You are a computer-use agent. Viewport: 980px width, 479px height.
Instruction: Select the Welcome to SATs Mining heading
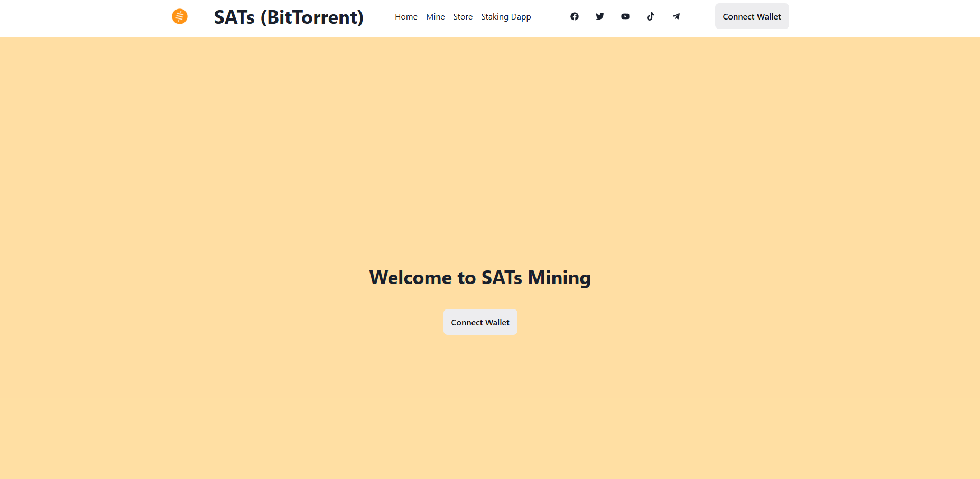click(x=480, y=278)
